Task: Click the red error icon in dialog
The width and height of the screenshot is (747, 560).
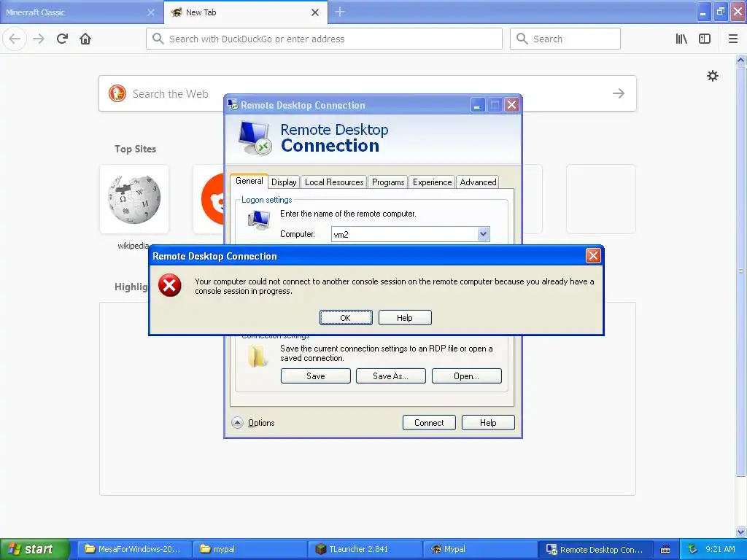Action: (169, 286)
